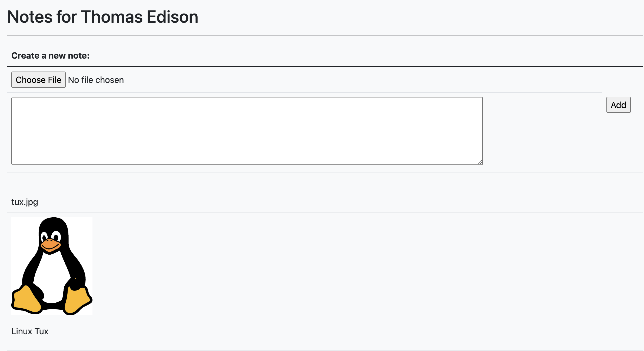Click the Add button
Viewport: 644px width, 351px height.
pos(618,105)
